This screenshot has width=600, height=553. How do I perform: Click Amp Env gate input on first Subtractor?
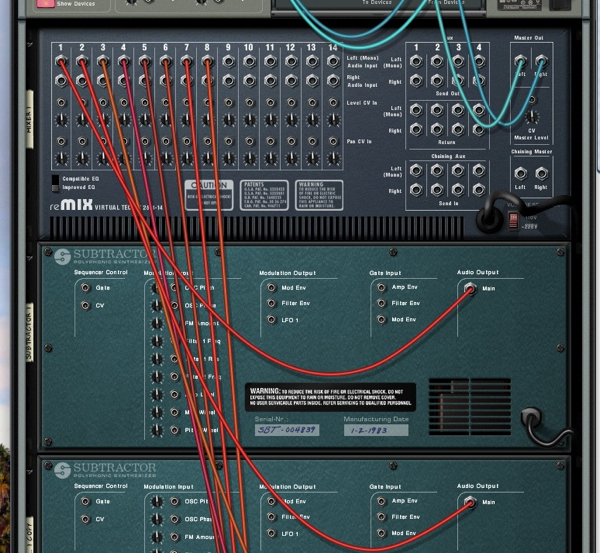(380, 286)
